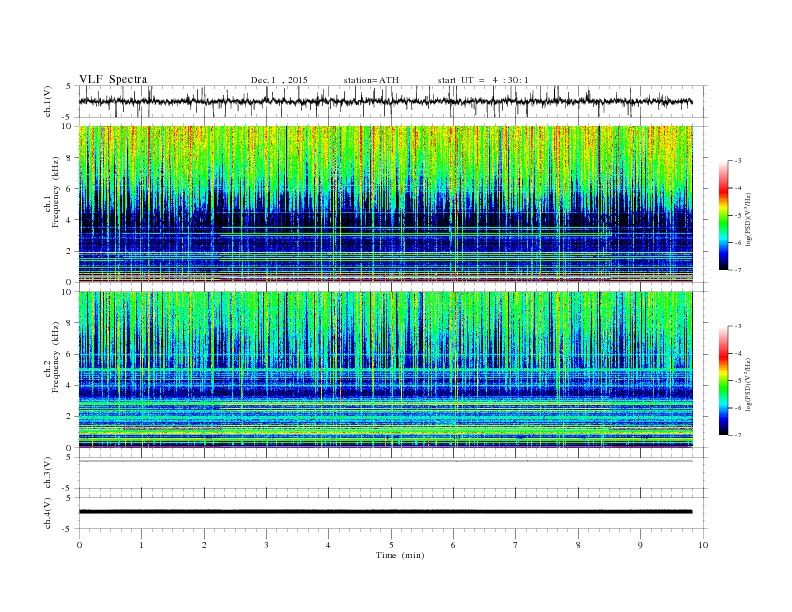Image resolution: width=792 pixels, height=612 pixels.
Task: Click inside the ch.1 spectrogram panel
Action: [385, 204]
